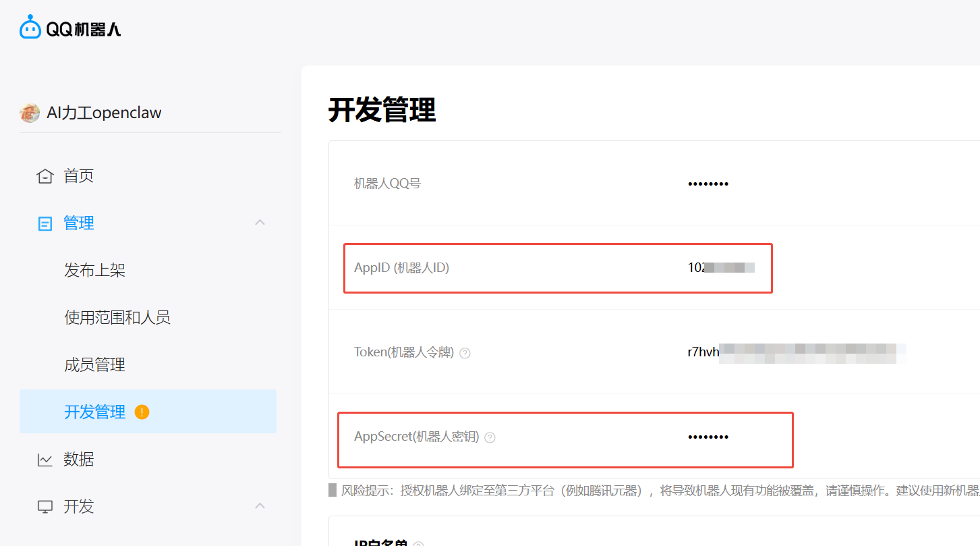The height and width of the screenshot is (546, 980).
Task: Collapse the 管理 section using its chevron
Action: (x=260, y=223)
